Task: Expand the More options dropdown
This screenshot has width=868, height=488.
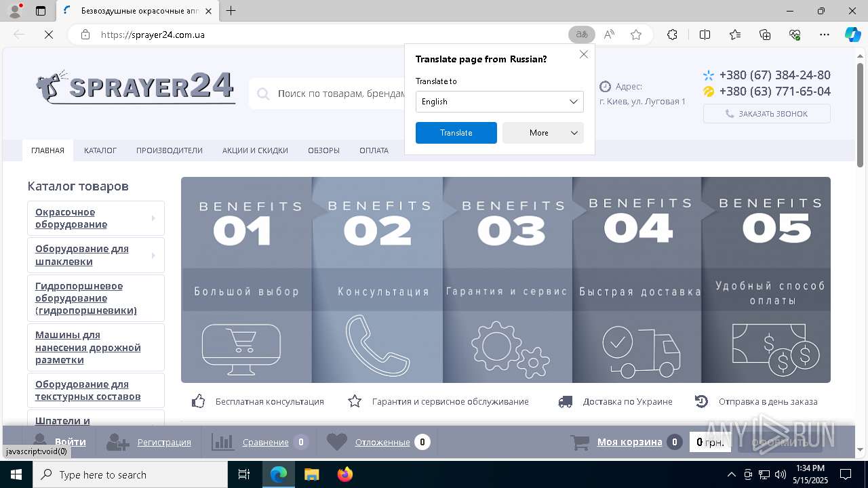Action: (x=542, y=133)
